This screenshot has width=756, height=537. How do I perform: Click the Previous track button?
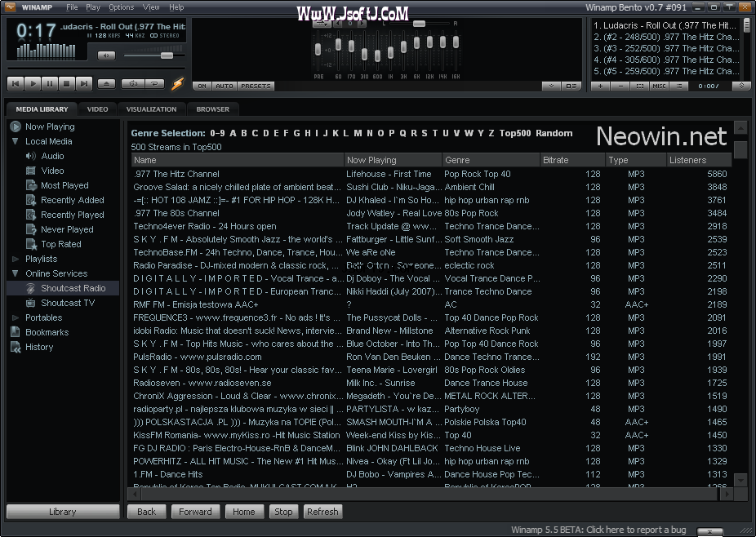click(x=16, y=84)
